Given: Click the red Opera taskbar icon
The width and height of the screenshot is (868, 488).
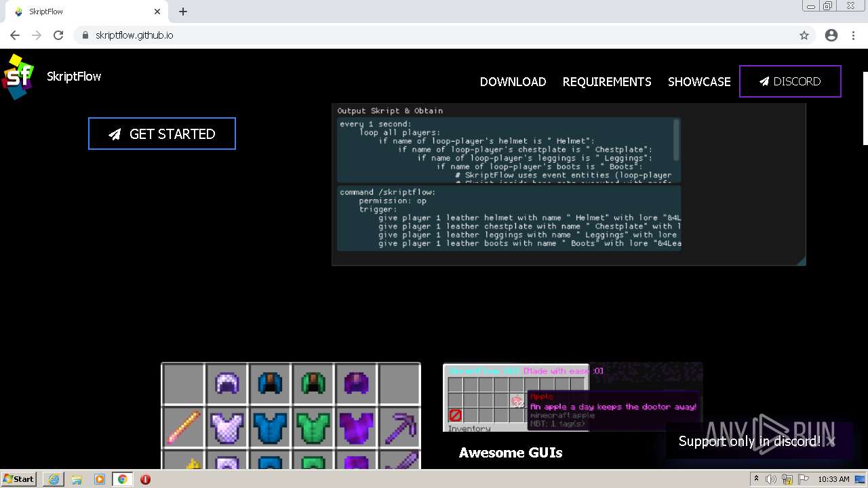Looking at the screenshot, I should pyautogui.click(x=145, y=479).
